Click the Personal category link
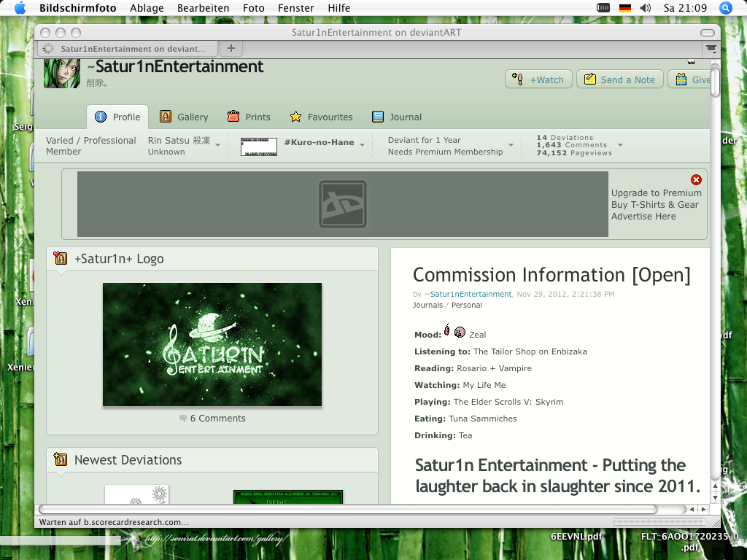Screen dimensions: 747x560 467,306
